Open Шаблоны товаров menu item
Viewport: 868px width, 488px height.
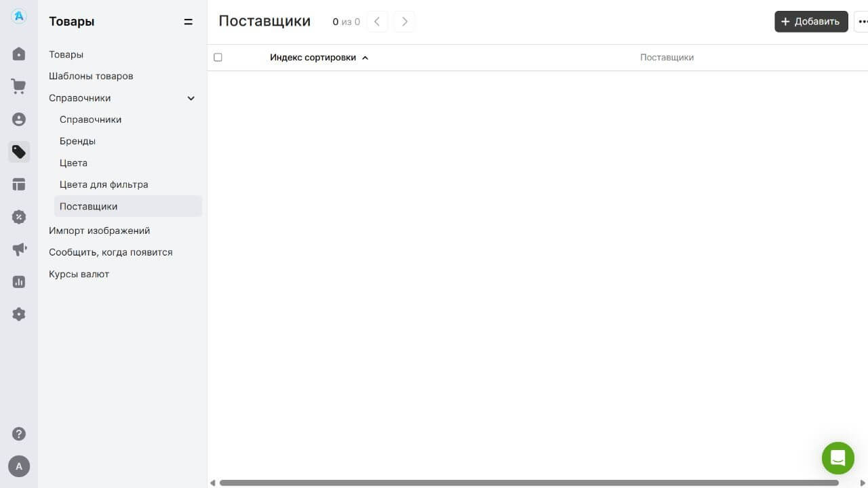click(91, 76)
